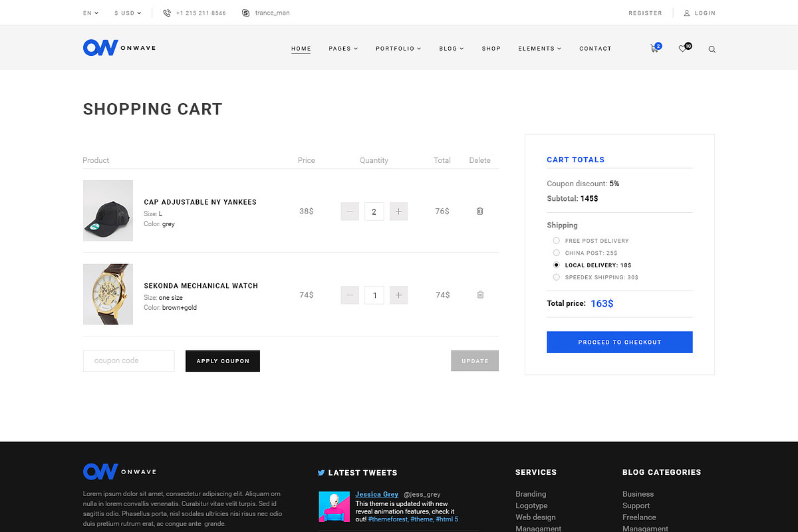Increase quantity of NY Yankees cap
The width and height of the screenshot is (798, 532).
pos(398,211)
